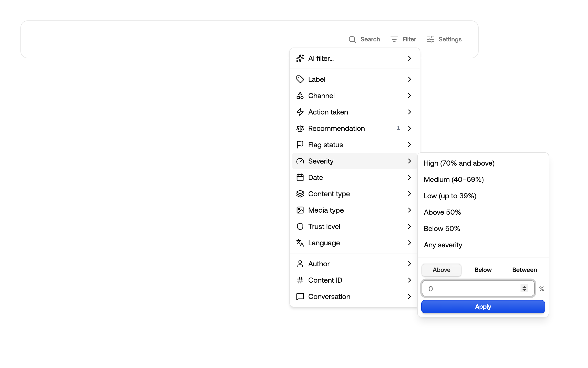Select High (70% and above) severity
The width and height of the screenshot is (588, 368).
click(x=483, y=163)
